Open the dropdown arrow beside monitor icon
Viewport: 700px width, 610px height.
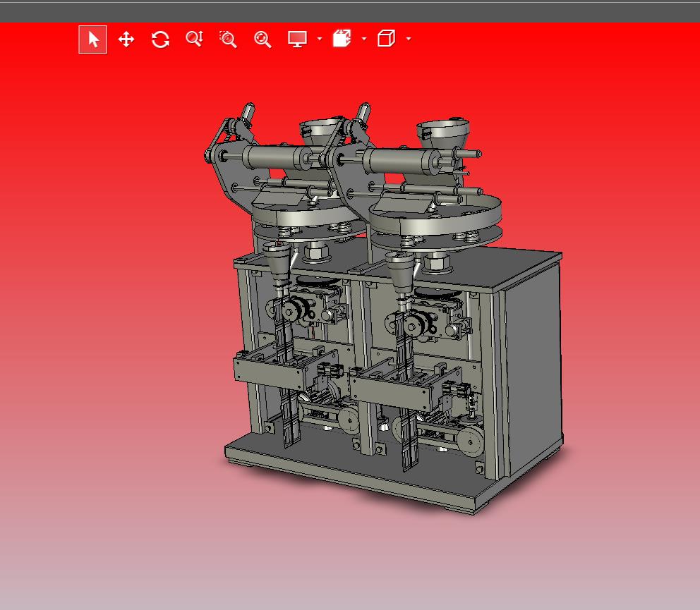[319, 39]
